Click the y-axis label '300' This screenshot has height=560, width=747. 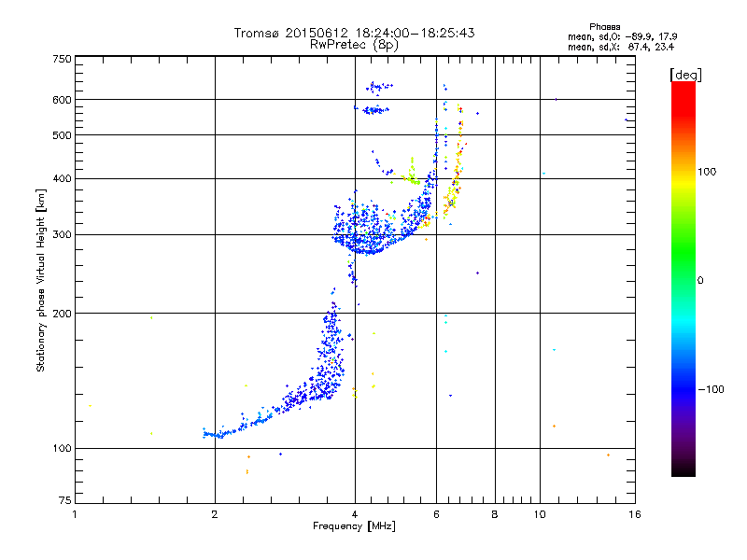[62, 235]
